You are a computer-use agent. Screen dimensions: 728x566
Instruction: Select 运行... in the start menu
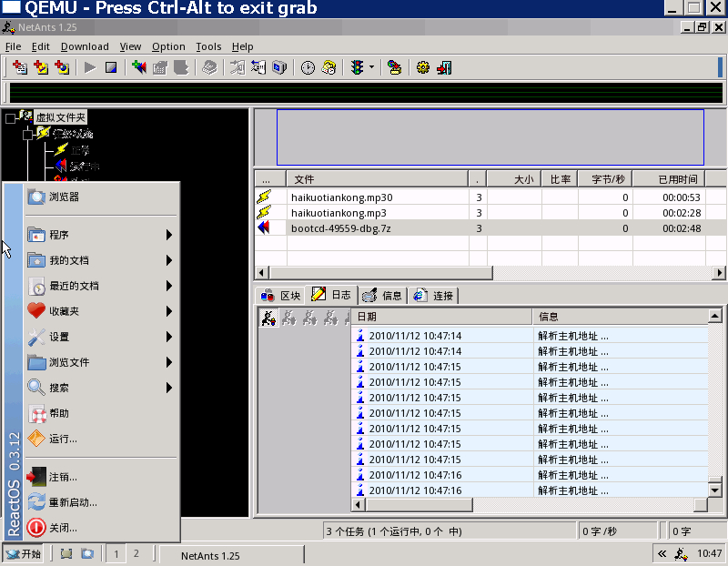coord(101,439)
